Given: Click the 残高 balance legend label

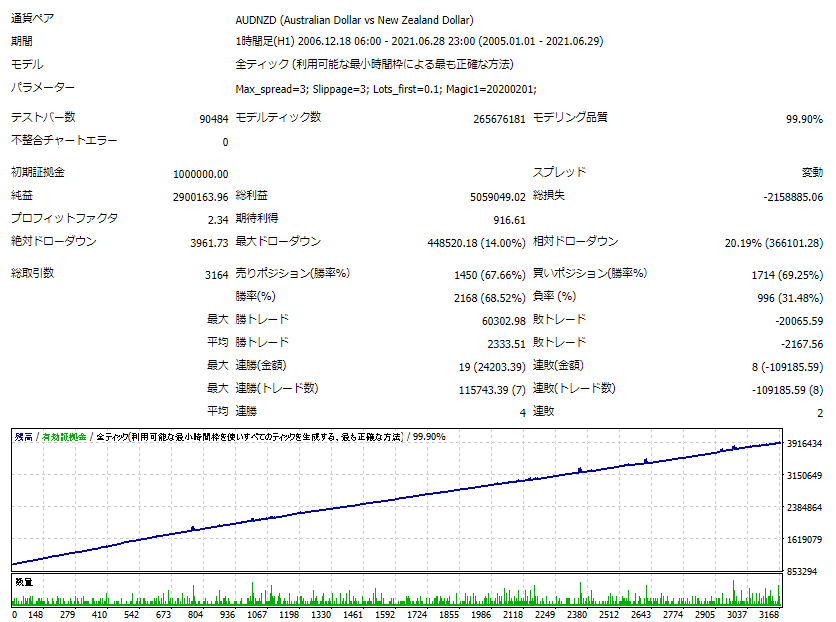Looking at the screenshot, I should 23,437.
